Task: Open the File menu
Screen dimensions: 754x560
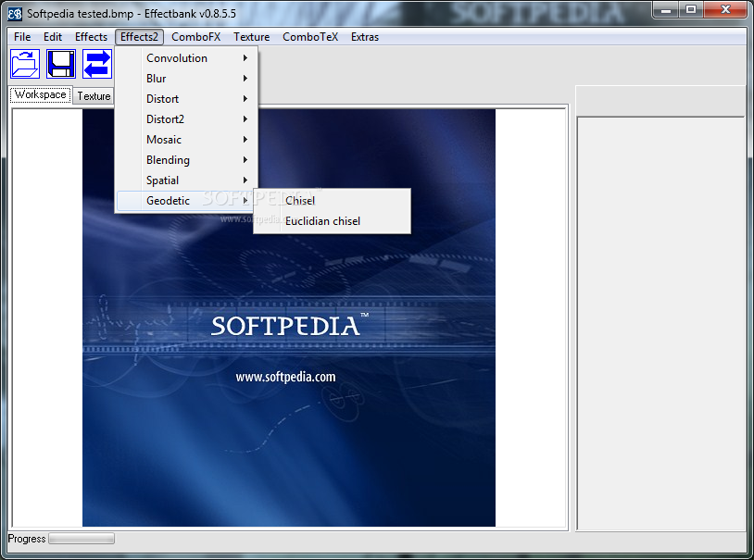Action: (22, 37)
